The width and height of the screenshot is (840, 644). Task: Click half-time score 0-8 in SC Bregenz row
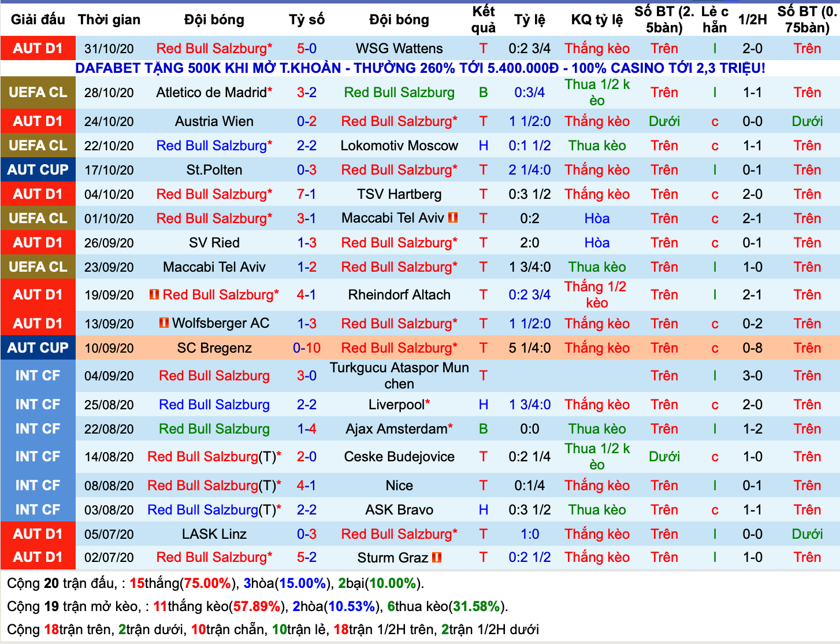pyautogui.click(x=752, y=348)
